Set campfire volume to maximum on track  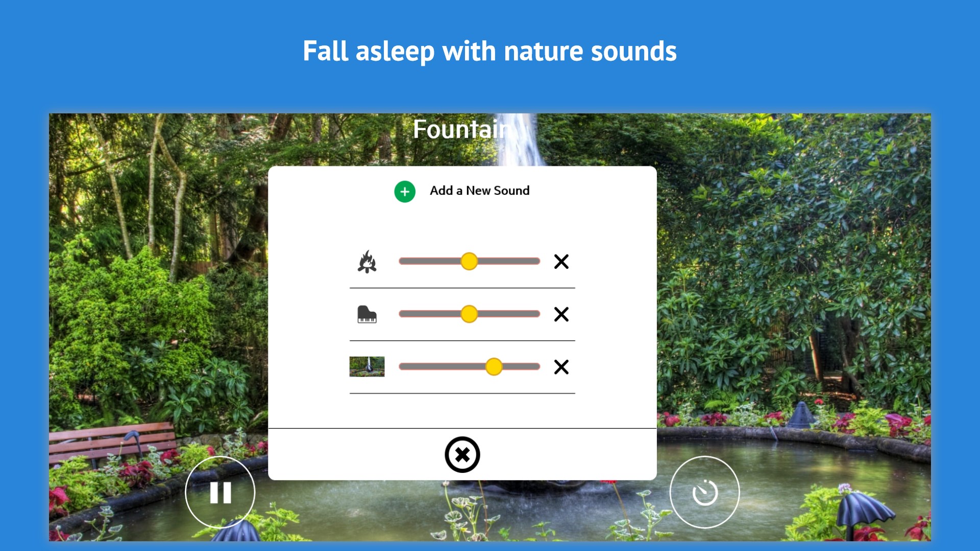point(537,261)
